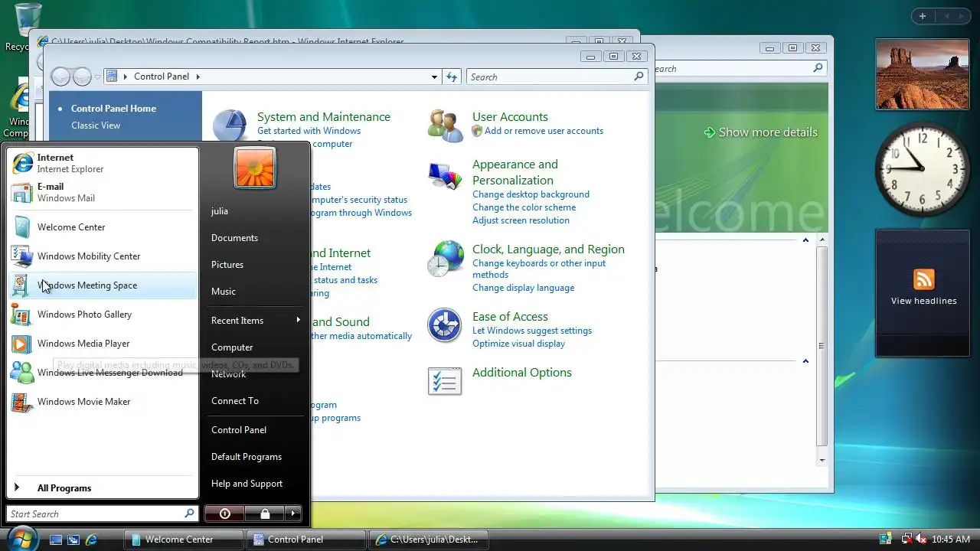Click the Start menu power button
This screenshot has width=980, height=551.
click(225, 514)
